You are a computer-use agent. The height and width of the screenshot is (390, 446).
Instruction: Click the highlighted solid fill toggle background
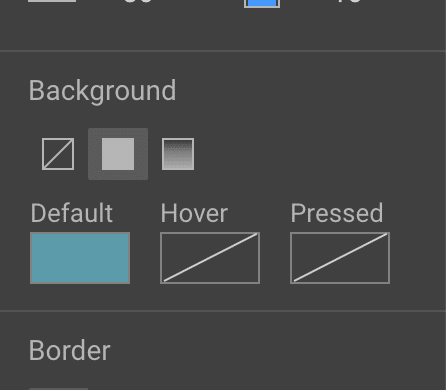pyautogui.click(x=118, y=154)
